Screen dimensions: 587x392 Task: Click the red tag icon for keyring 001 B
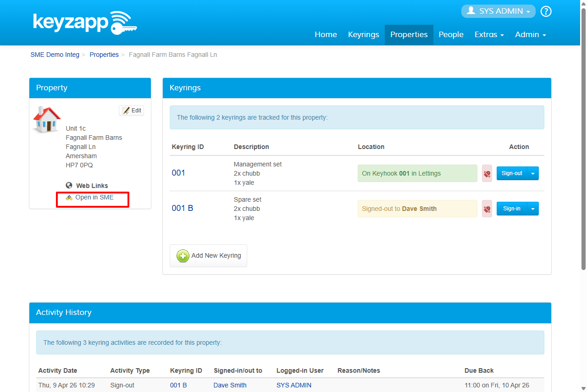click(487, 209)
